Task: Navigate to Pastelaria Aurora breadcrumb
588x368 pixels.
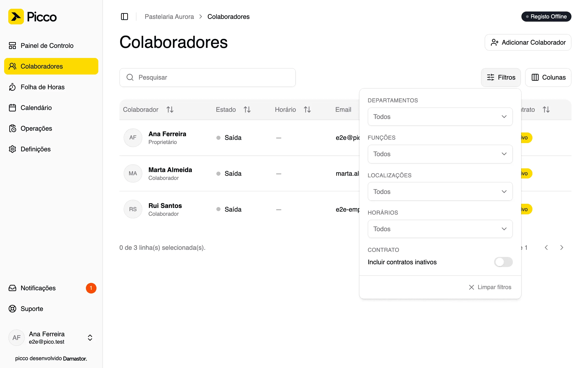Action: pyautogui.click(x=169, y=17)
